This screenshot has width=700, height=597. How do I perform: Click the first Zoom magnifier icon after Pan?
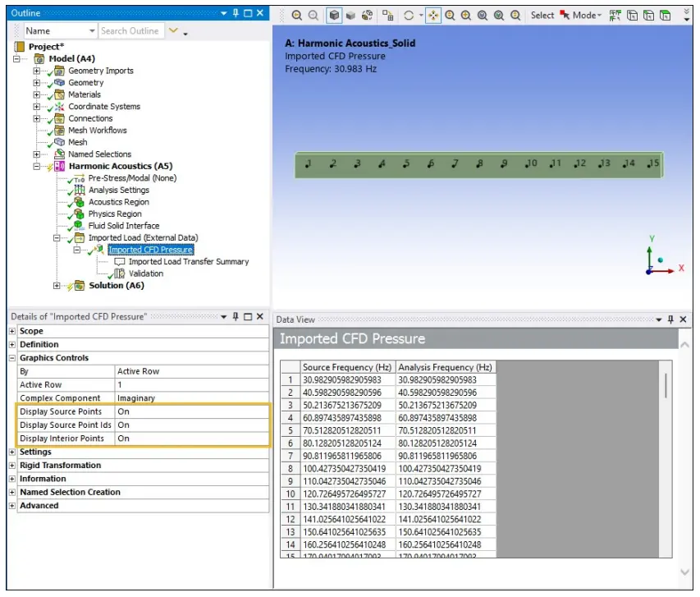click(x=450, y=16)
